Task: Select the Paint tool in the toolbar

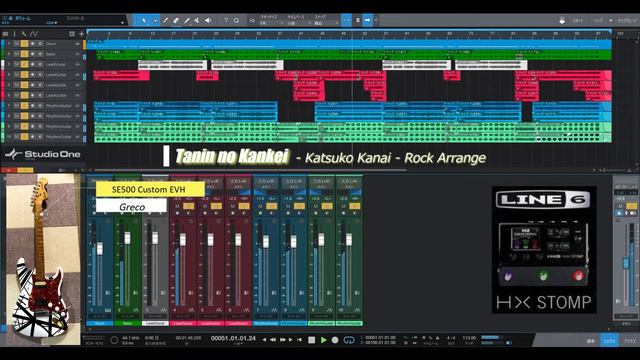Action: [x=187, y=20]
